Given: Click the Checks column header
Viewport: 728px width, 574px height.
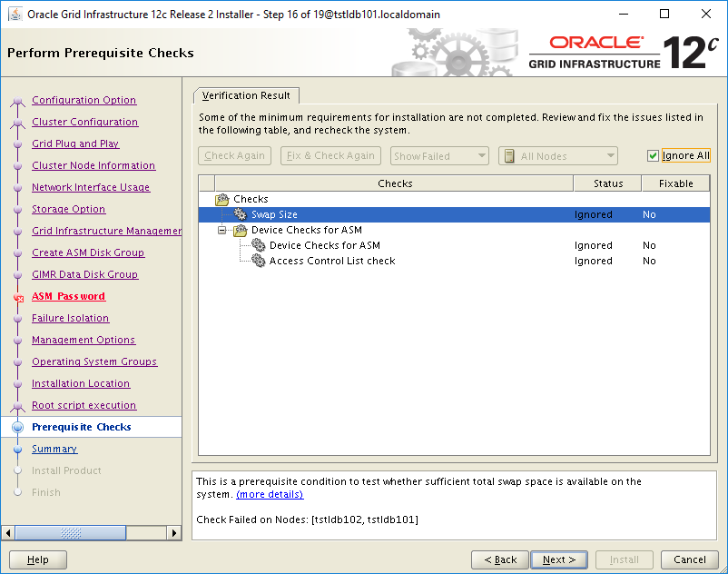Looking at the screenshot, I should pyautogui.click(x=394, y=183).
